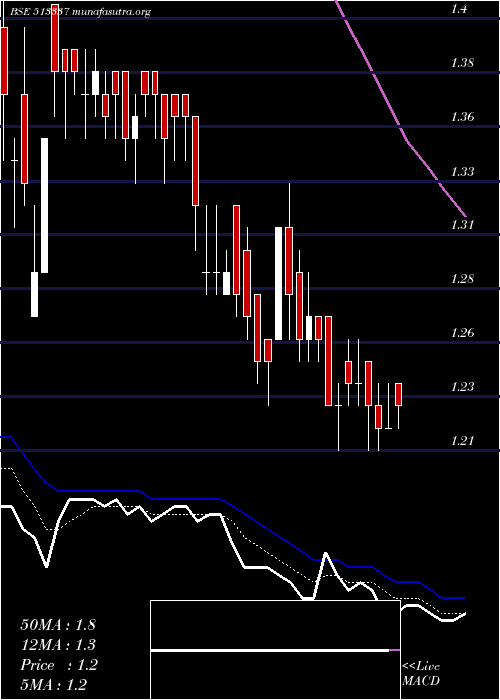Image resolution: width=500 pixels, height=700 pixels.
Task: Click the 'Price : 1.2' readout
Action: pos(59,665)
